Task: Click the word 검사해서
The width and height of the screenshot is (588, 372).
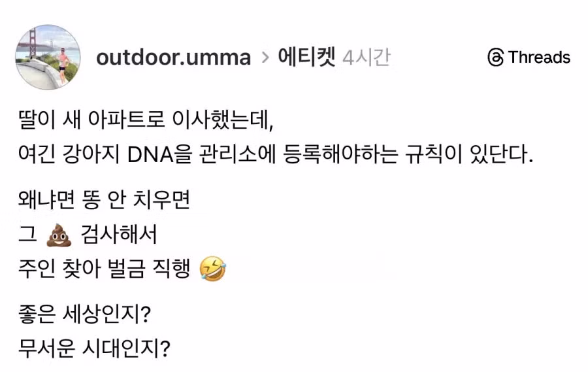Action: (x=119, y=235)
